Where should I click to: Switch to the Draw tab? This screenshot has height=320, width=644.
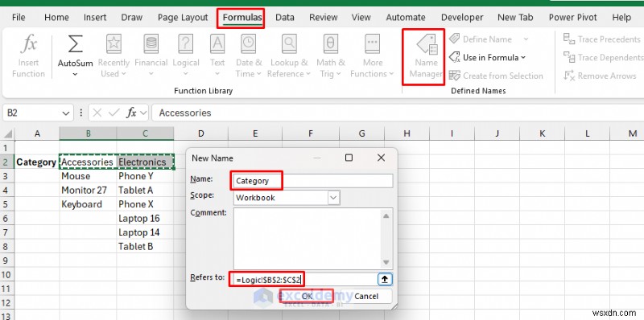132,18
